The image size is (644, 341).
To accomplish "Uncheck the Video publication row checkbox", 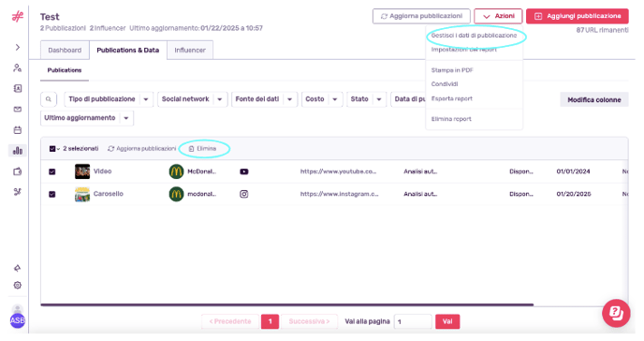I will pos(52,171).
